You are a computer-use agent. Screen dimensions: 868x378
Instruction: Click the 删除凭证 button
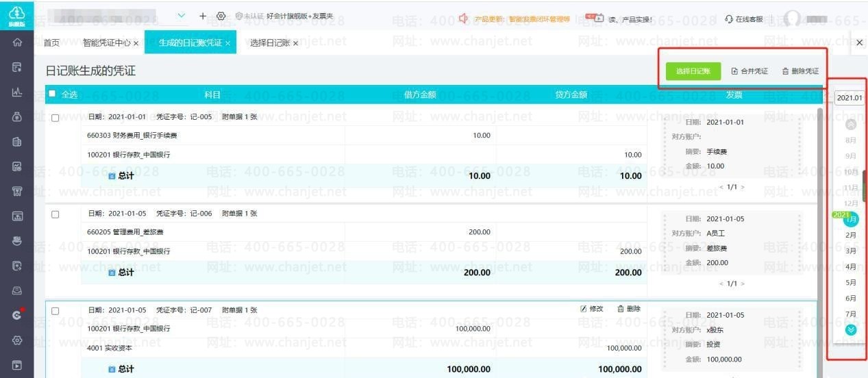(800, 71)
